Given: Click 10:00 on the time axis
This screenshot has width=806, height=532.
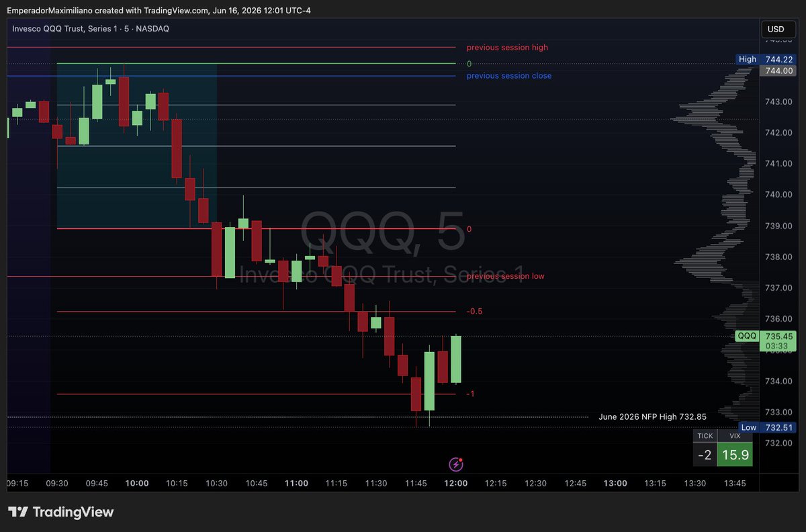Looking at the screenshot, I should (137, 484).
